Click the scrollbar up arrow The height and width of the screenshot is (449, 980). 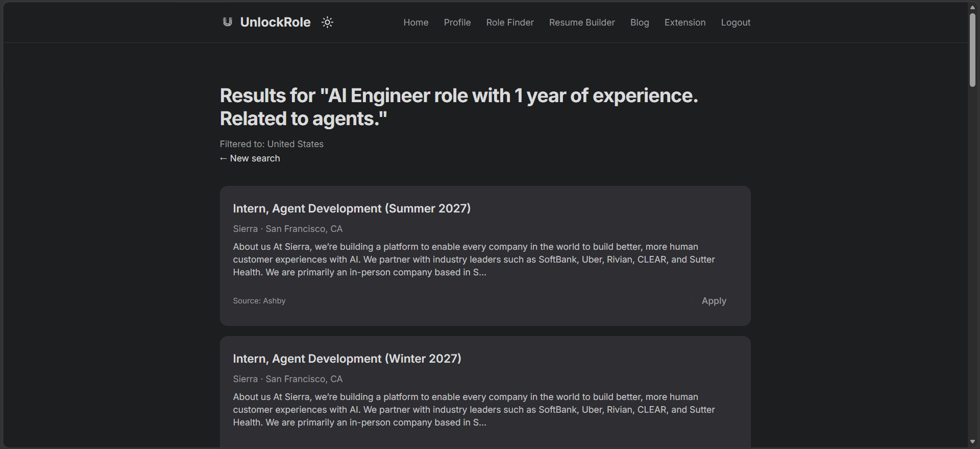point(972,8)
